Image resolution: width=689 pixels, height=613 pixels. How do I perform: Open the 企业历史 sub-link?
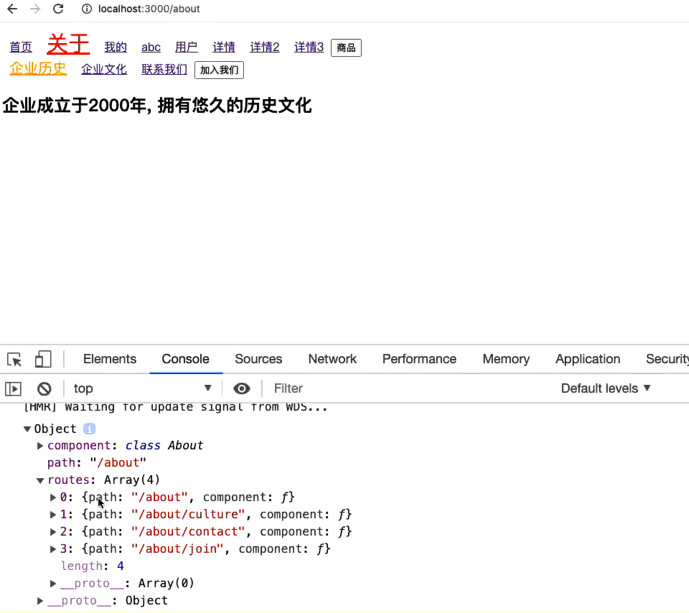[38, 69]
